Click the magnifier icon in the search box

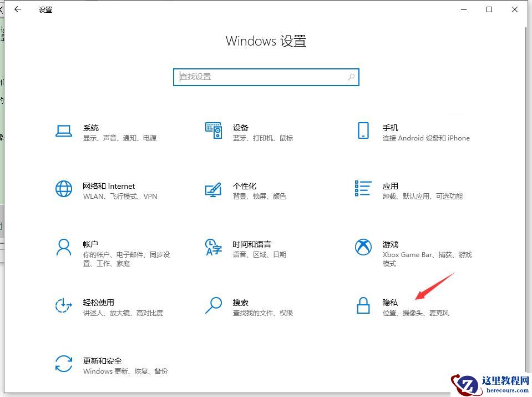coord(351,77)
